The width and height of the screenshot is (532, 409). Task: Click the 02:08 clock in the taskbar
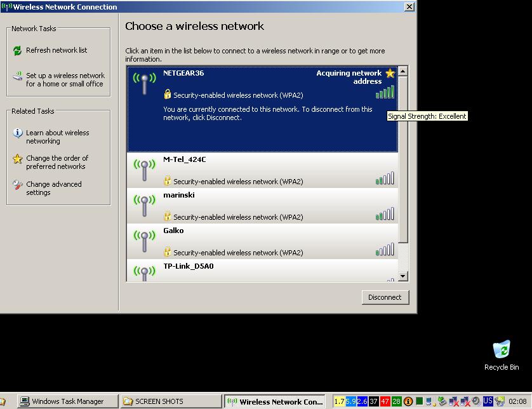click(517, 401)
